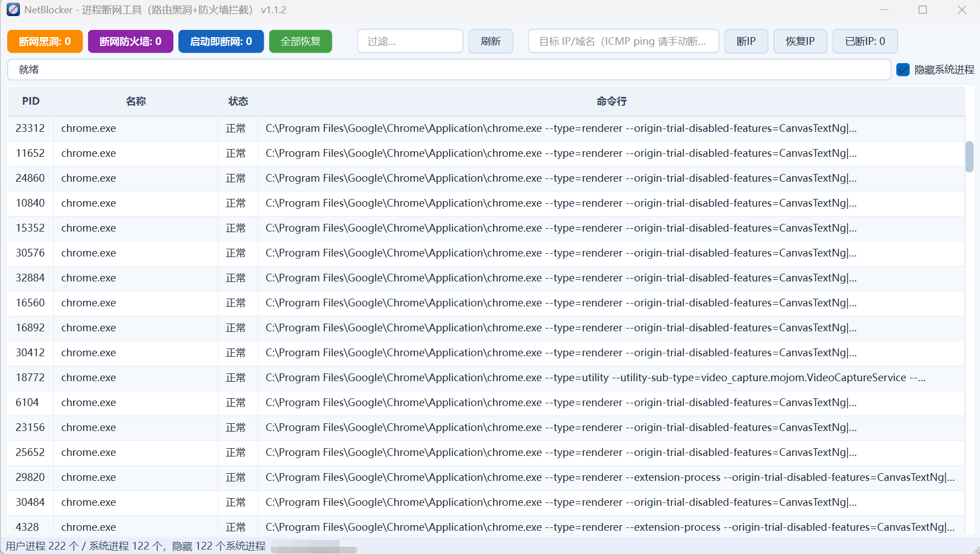Select the process row with PID 30412
Viewport: 980px width, 554px height.
(x=486, y=353)
